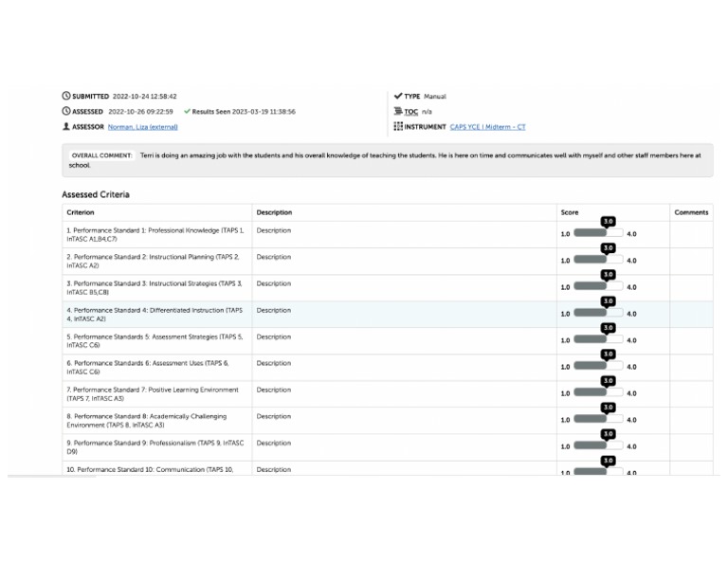Click the Instrument grid icon

coord(398,127)
